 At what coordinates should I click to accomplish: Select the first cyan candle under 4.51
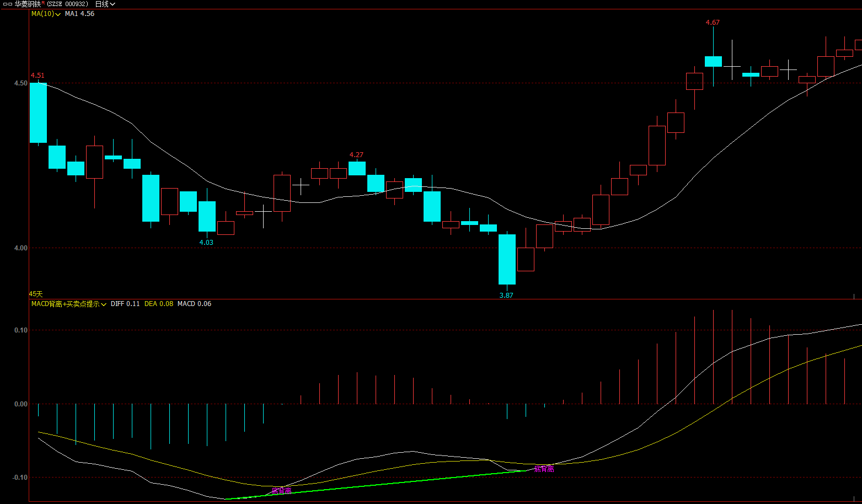38,113
